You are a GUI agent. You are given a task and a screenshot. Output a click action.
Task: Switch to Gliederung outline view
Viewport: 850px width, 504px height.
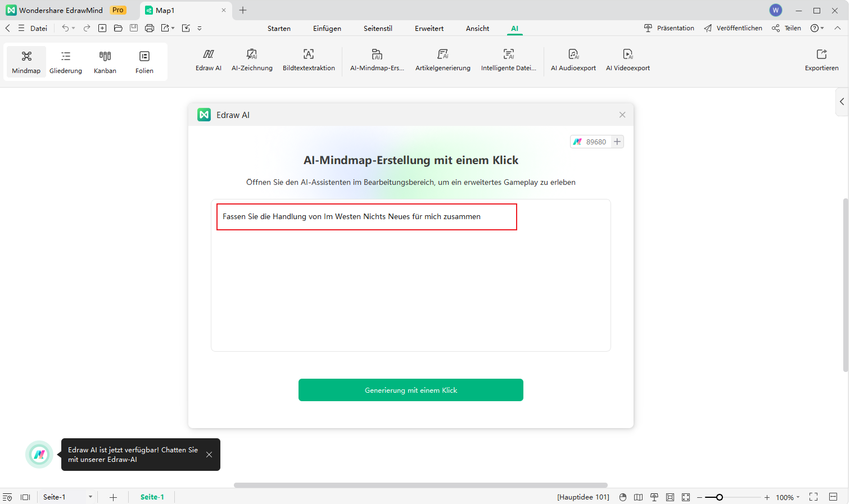click(x=66, y=62)
